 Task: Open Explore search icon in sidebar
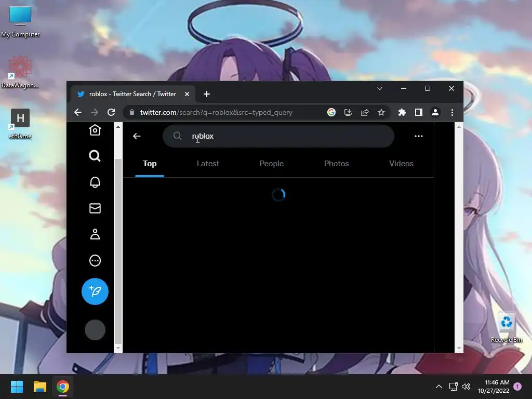tap(95, 156)
